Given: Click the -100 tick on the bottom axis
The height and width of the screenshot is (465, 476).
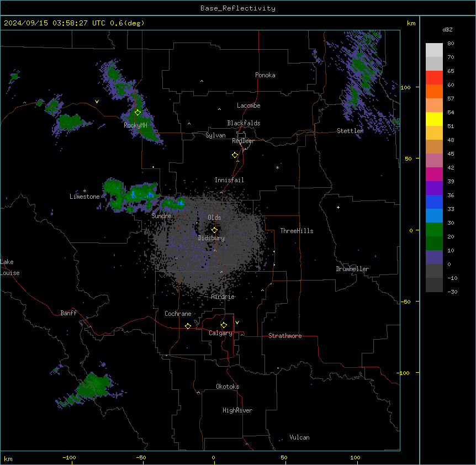Looking at the screenshot, I should pyautogui.click(x=69, y=457).
